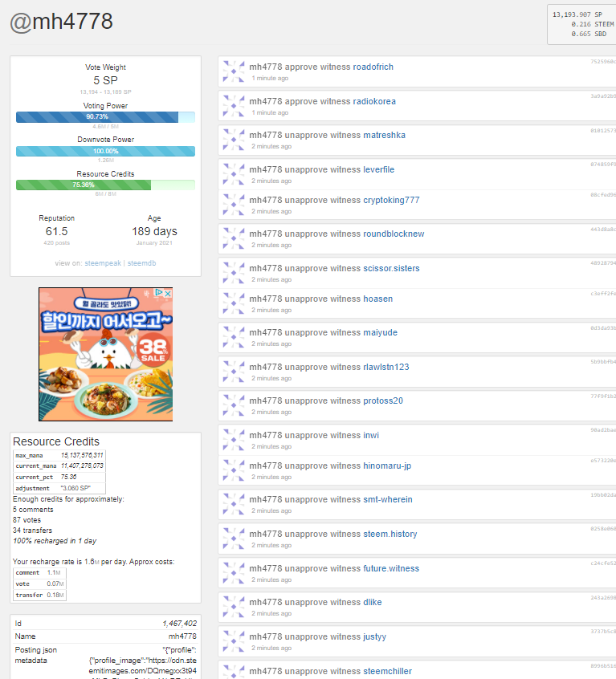Click the avatar icon in dlike row

234,607
